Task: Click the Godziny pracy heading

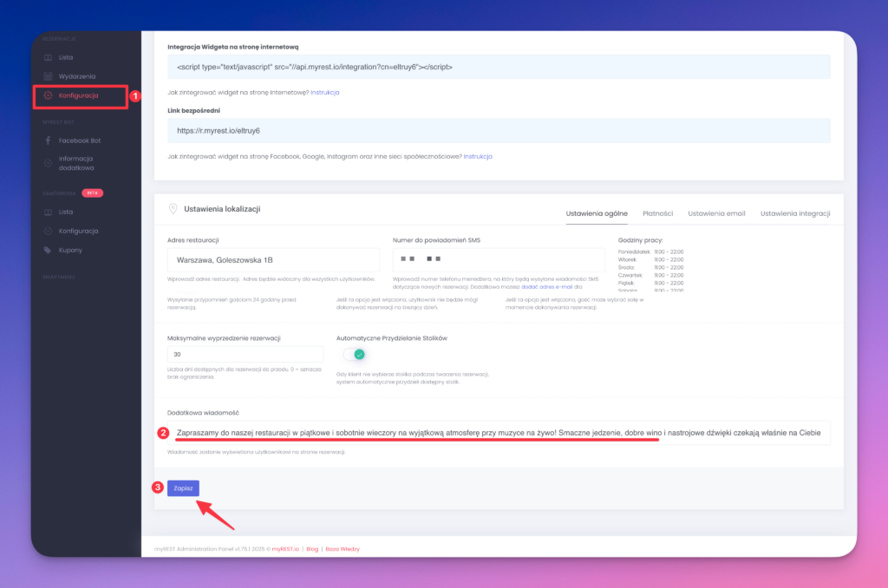Action: (x=640, y=240)
